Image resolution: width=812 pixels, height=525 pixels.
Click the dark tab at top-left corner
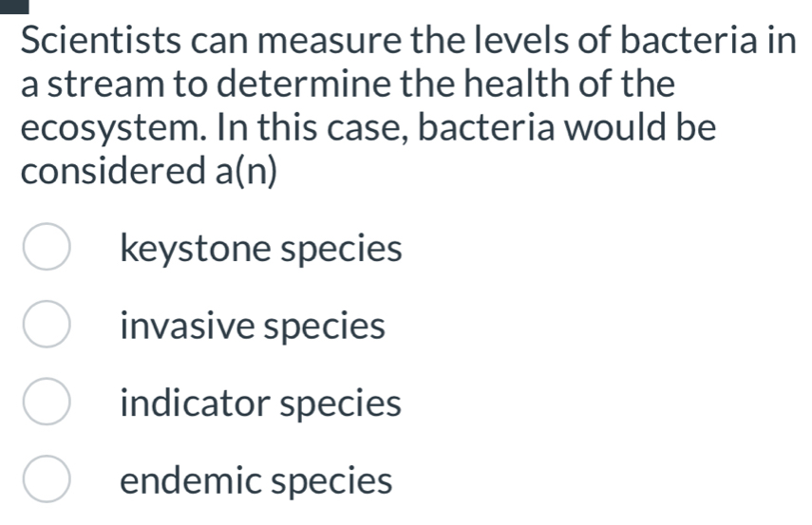(20, 5)
